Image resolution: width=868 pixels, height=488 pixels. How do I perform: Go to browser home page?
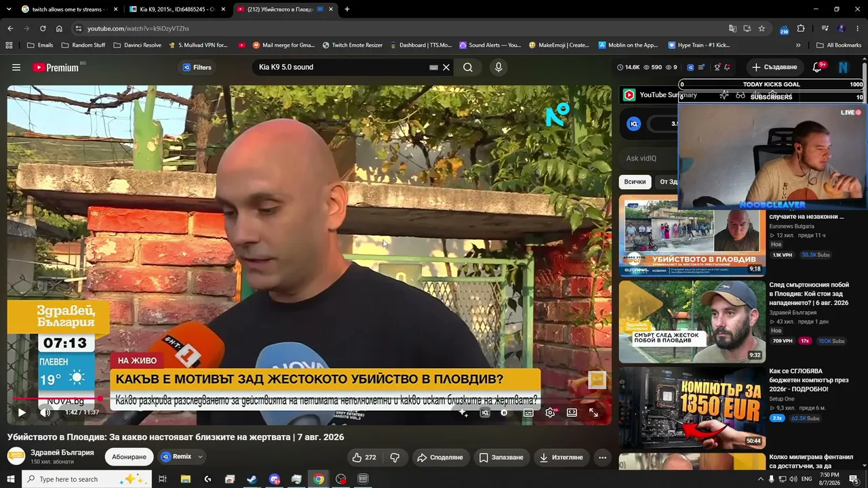click(x=59, y=28)
